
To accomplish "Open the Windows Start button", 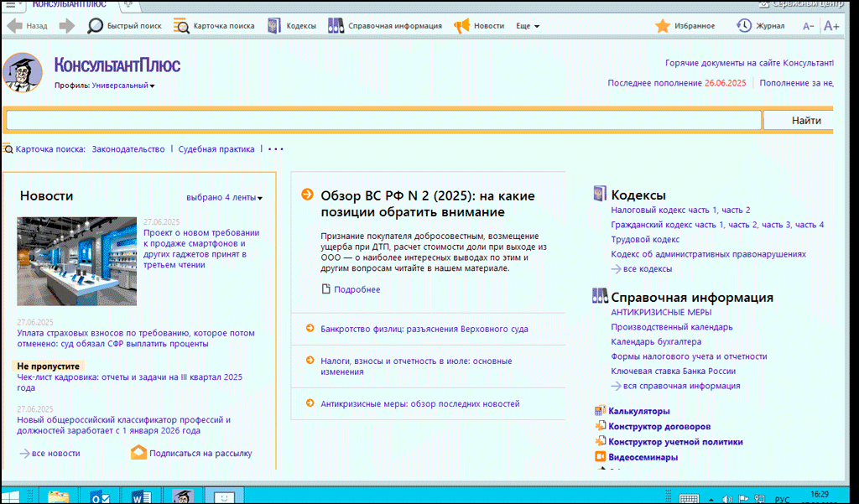I will (x=11, y=496).
